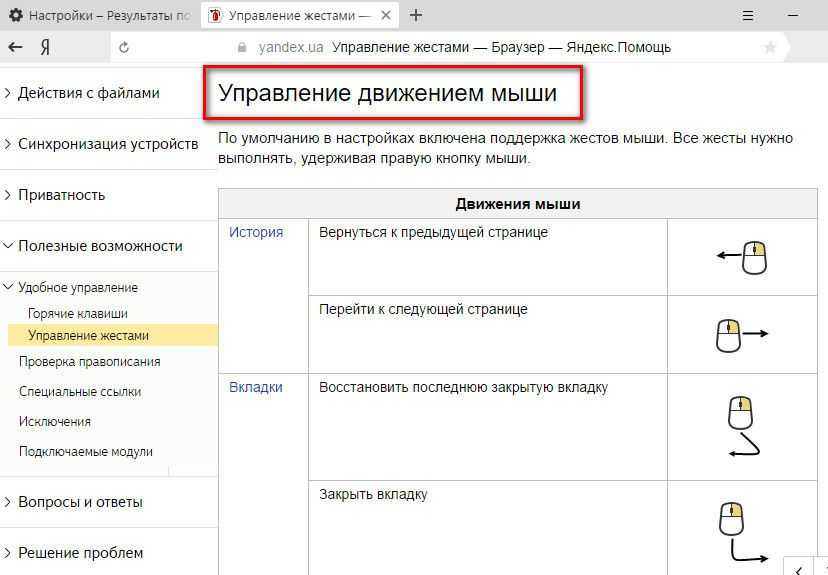Expand the "Синхронизация устройств" section

pos(107,144)
